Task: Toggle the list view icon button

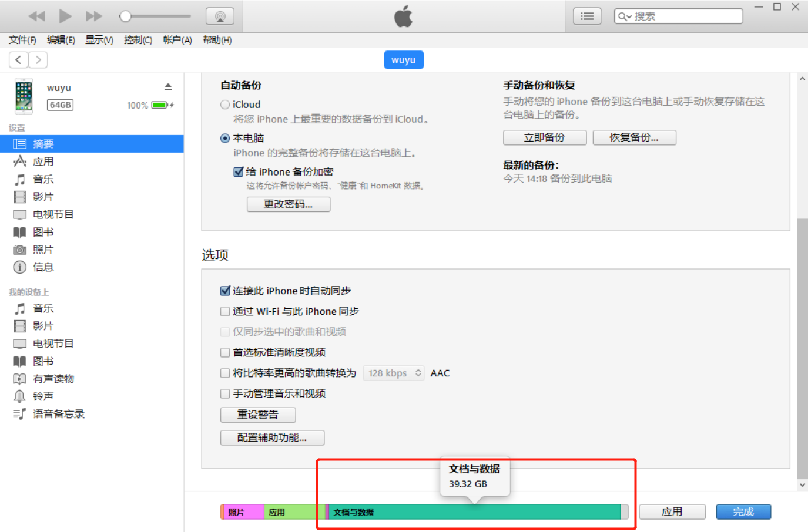Action: pyautogui.click(x=587, y=16)
